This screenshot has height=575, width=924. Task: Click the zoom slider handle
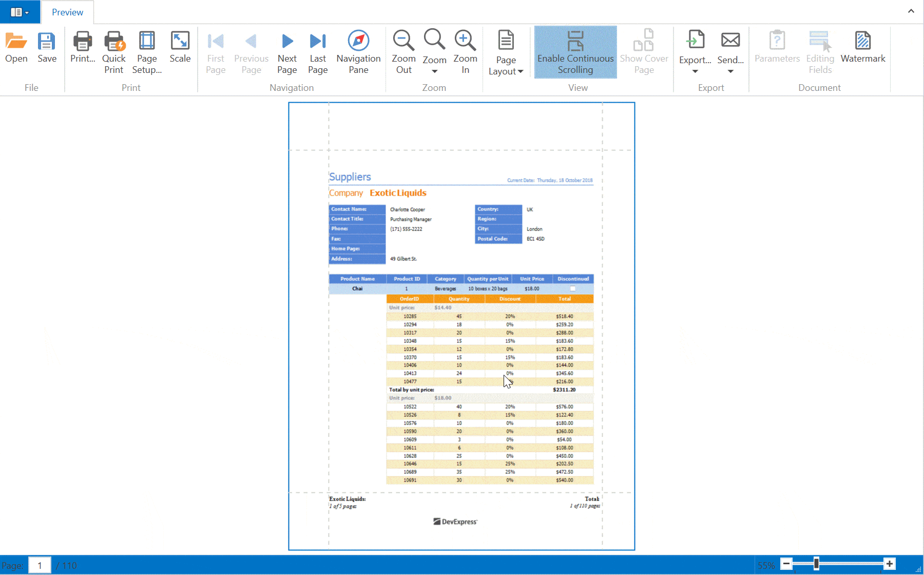click(x=816, y=564)
